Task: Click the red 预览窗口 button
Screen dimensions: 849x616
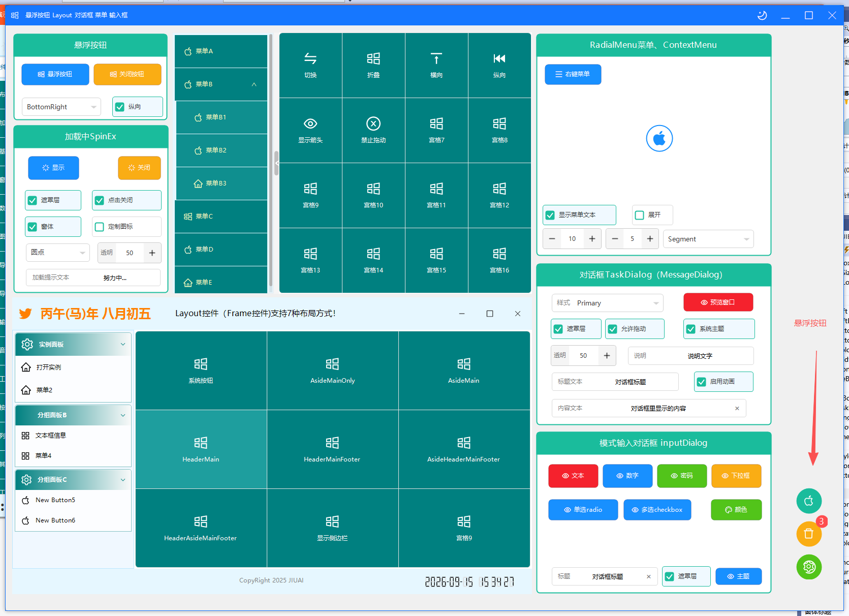Action: pos(718,302)
